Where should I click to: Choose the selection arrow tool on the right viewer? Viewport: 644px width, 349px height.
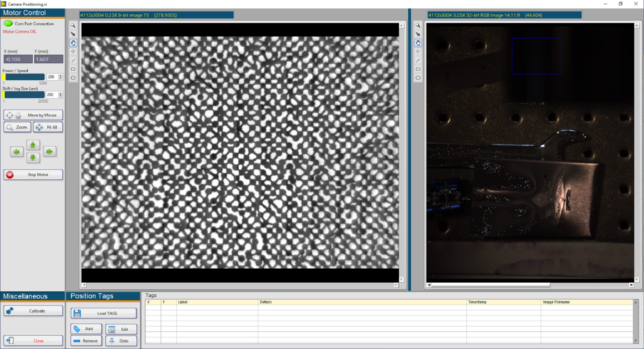[418, 34]
